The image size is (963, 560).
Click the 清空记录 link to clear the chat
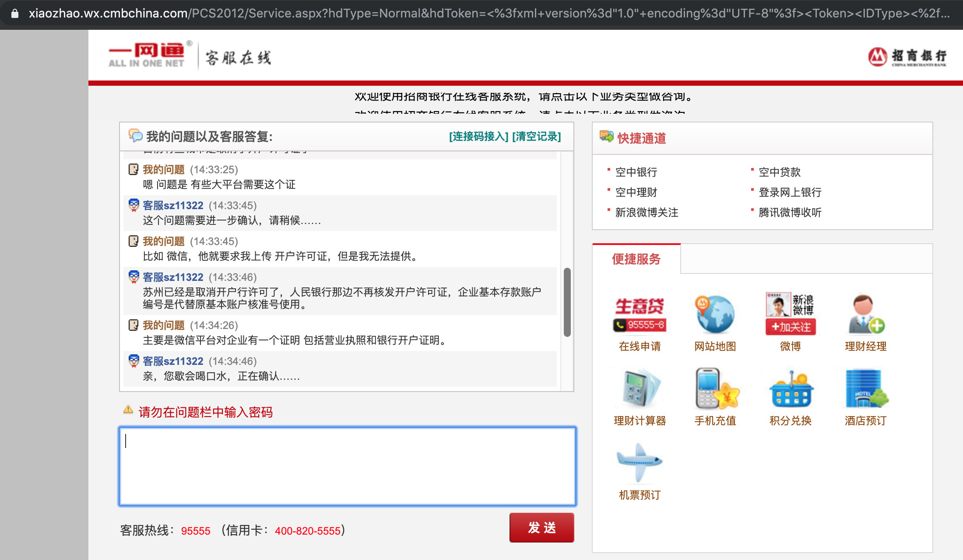[537, 136]
